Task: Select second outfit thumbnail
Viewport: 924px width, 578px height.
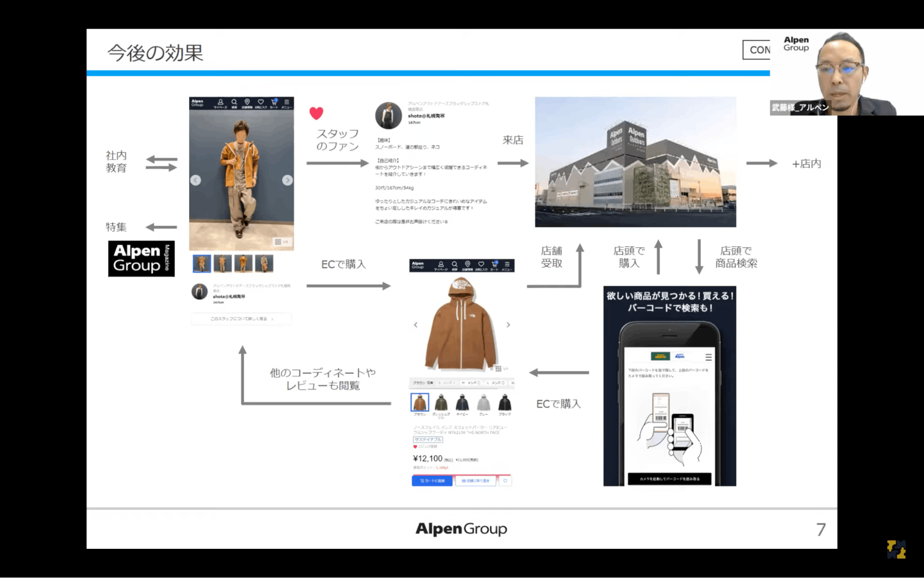Action: 222,264
